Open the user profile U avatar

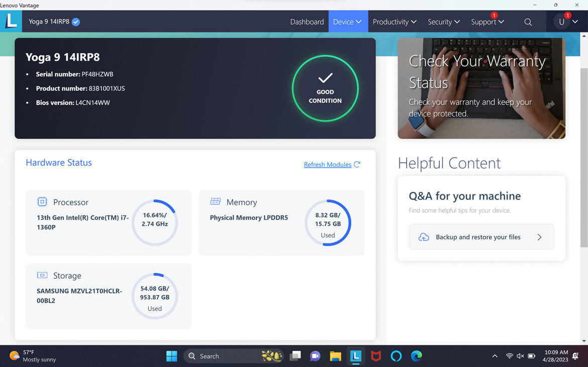561,22
